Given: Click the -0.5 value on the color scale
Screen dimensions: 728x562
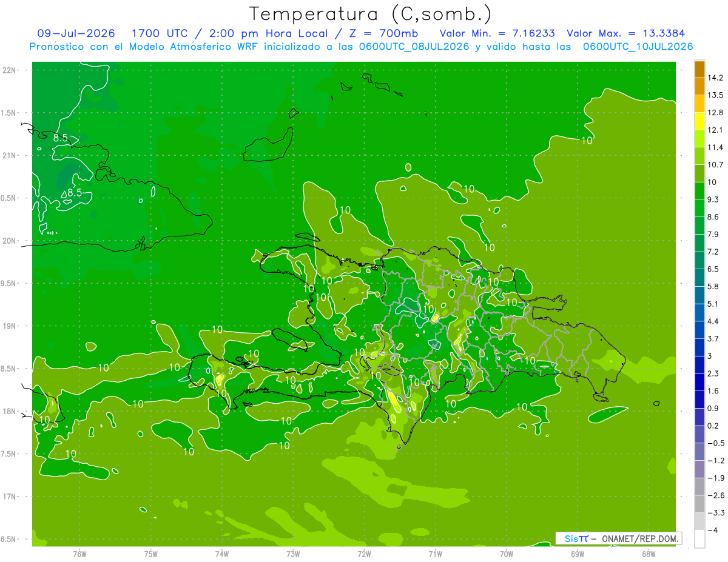Looking at the screenshot, I should [715, 443].
